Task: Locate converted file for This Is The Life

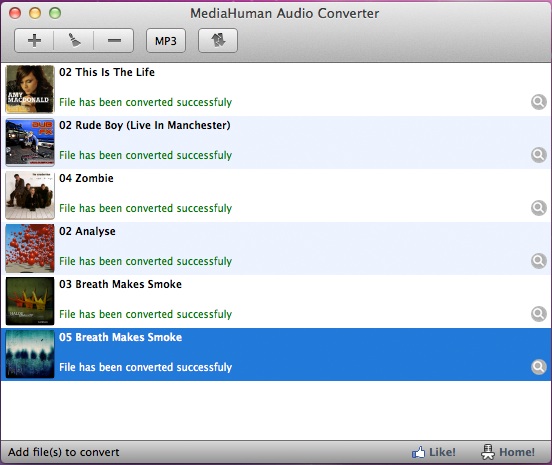Action: point(539,102)
